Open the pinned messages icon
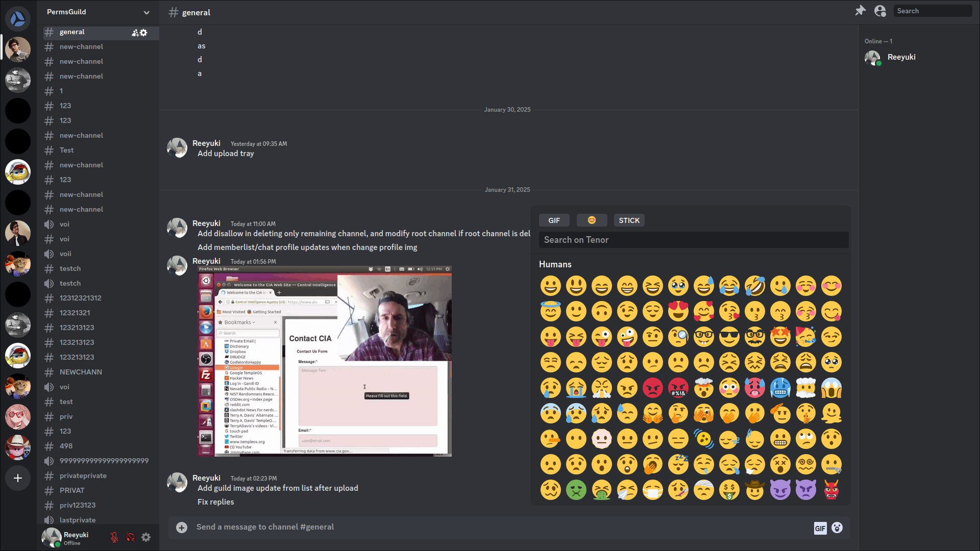Screen dimensions: 980x551 861,10
